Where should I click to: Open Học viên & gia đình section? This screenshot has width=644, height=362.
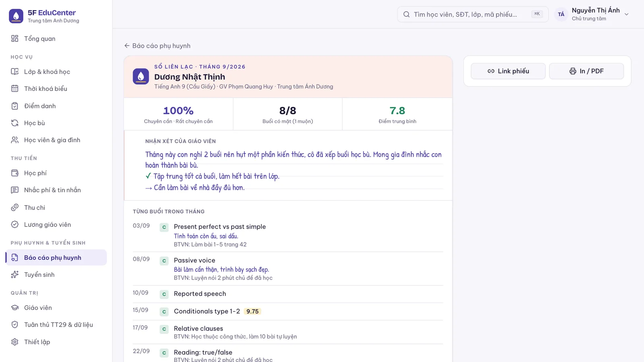pos(56,140)
